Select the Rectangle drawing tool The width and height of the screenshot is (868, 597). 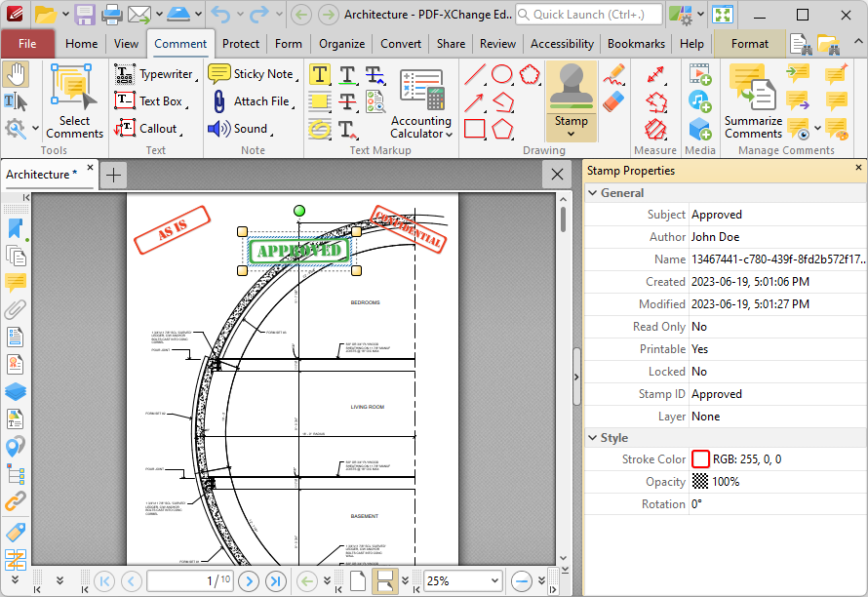pos(475,129)
